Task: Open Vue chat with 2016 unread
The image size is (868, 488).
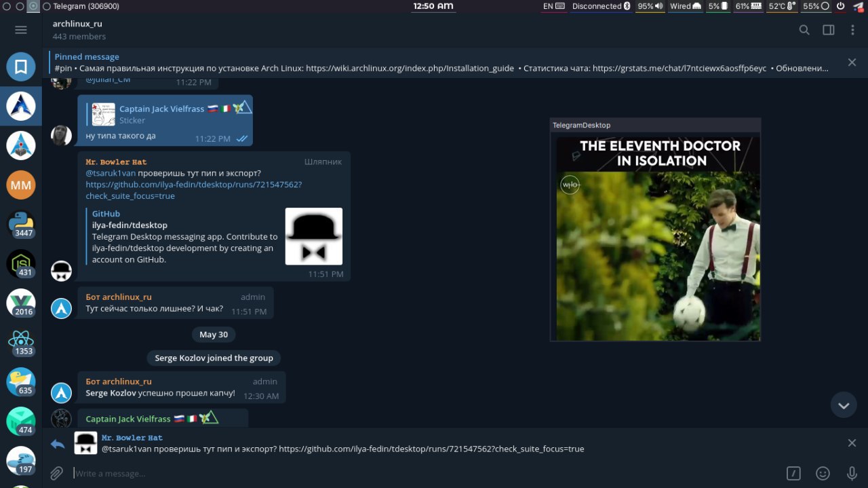Action: [21, 303]
